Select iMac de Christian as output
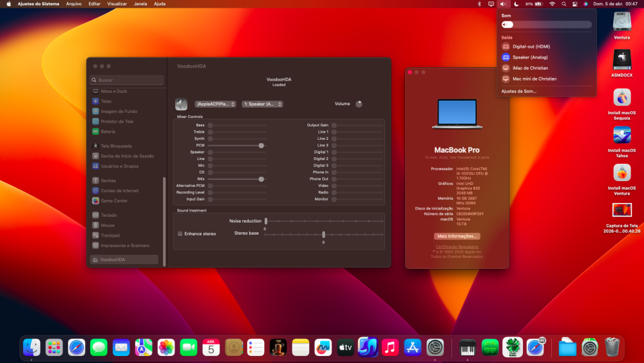The image size is (644, 363). tap(546, 68)
